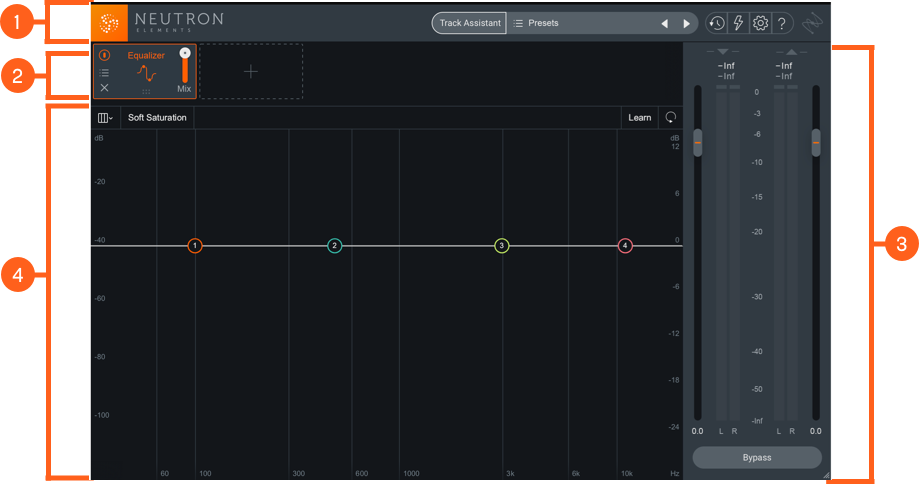The width and height of the screenshot is (919, 484).
Task: Go to the previous preset
Action: tap(665, 23)
